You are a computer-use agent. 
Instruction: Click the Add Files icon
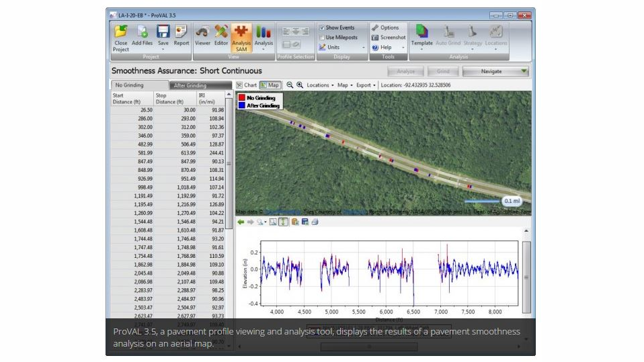(x=142, y=32)
